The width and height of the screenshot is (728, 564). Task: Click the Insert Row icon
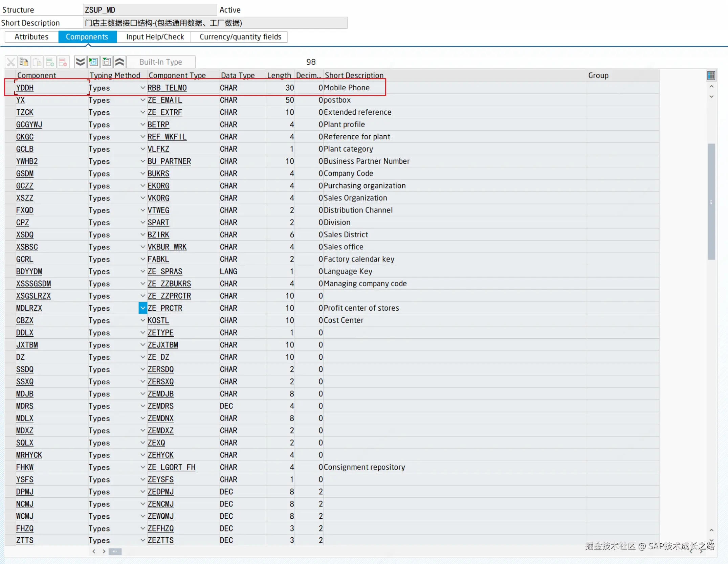pos(50,62)
